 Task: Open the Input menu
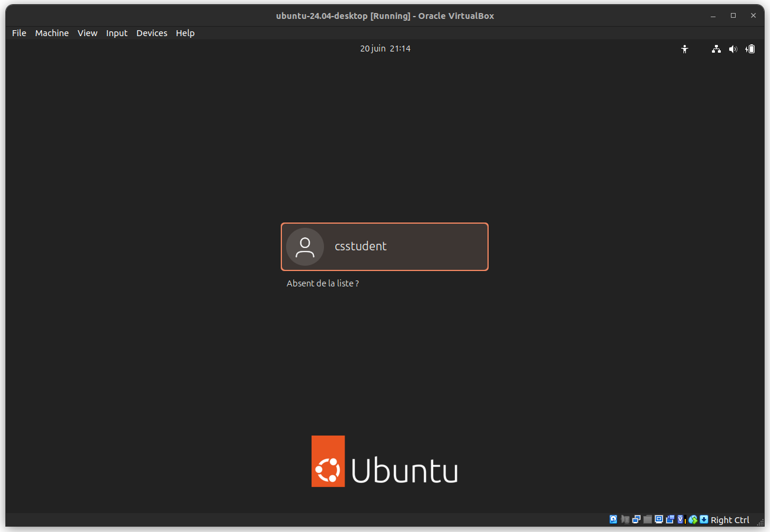coord(117,33)
